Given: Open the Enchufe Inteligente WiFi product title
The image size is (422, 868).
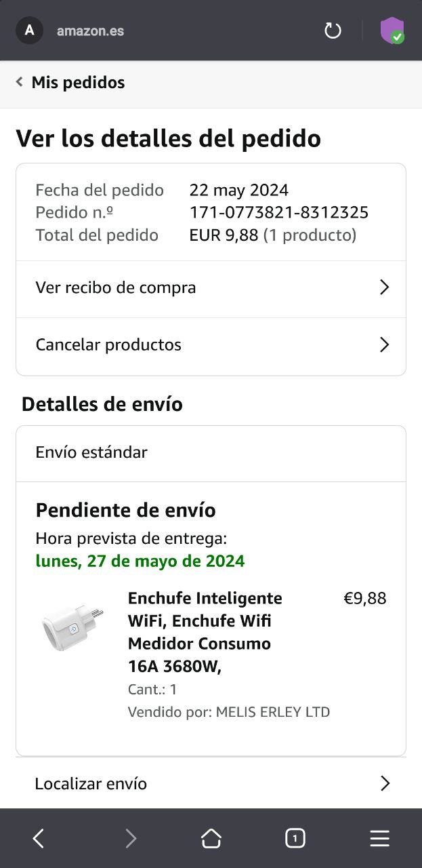Looking at the screenshot, I should click(x=205, y=632).
